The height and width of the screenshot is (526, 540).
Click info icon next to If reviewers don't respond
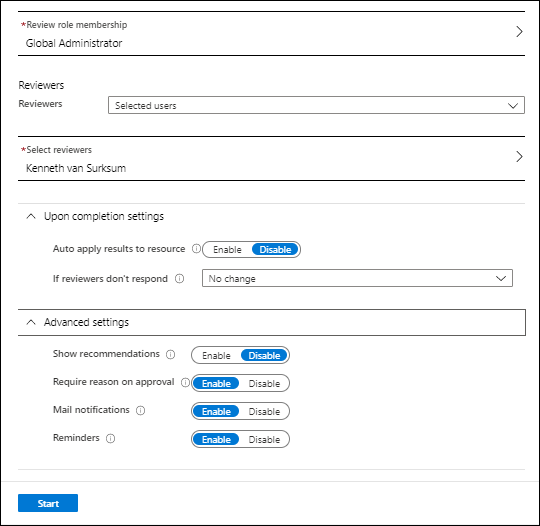click(x=179, y=278)
